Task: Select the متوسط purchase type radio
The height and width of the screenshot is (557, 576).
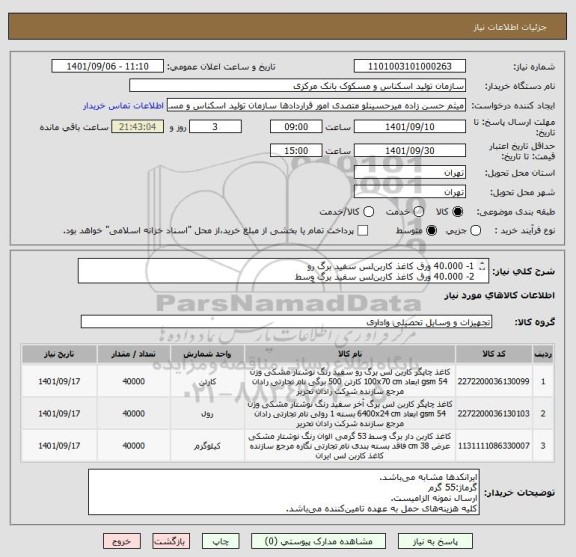Action: 431,231
